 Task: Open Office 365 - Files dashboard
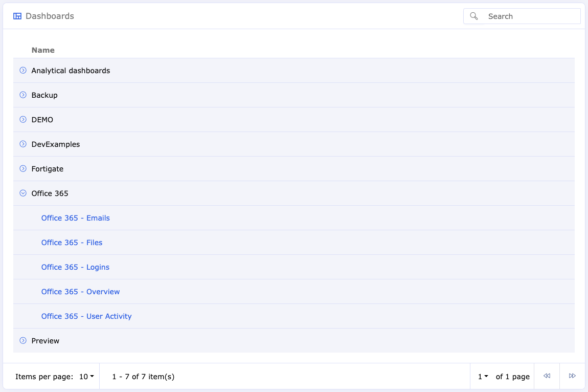[72, 243]
